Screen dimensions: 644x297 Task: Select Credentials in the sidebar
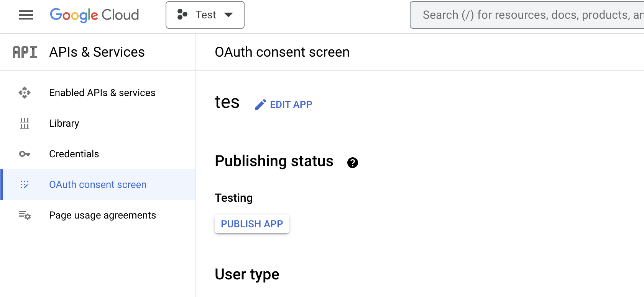coord(74,154)
